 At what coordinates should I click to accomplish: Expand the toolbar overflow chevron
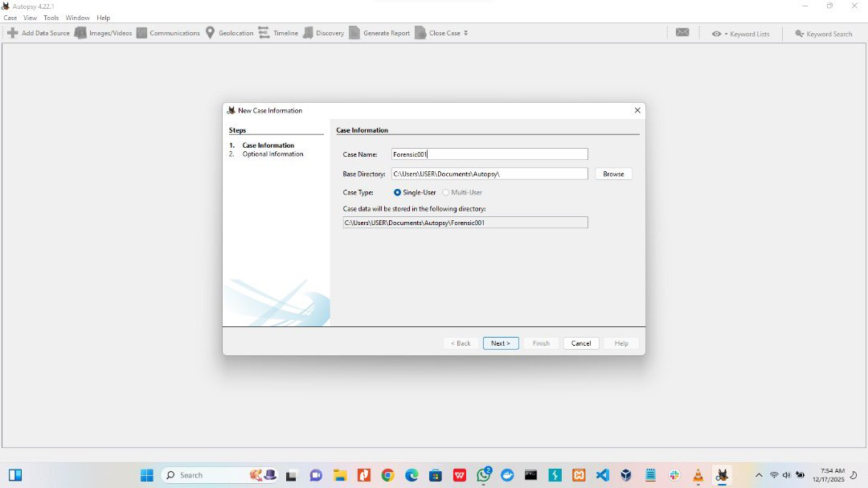point(465,33)
